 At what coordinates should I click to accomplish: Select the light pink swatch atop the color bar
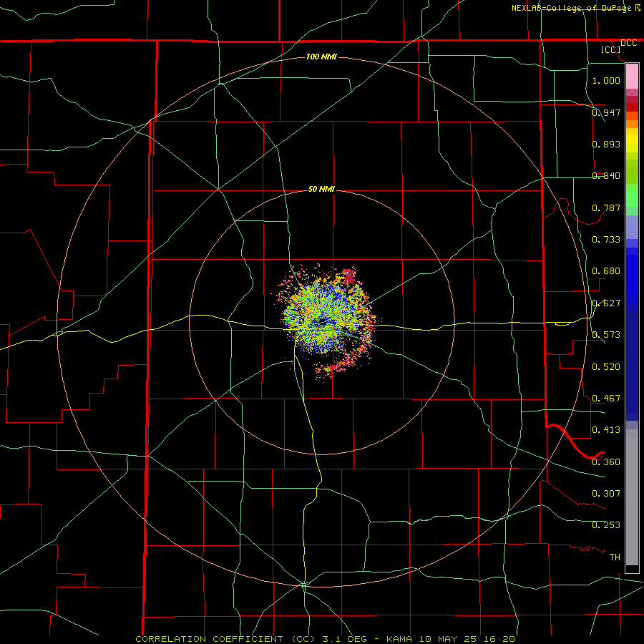632,77
